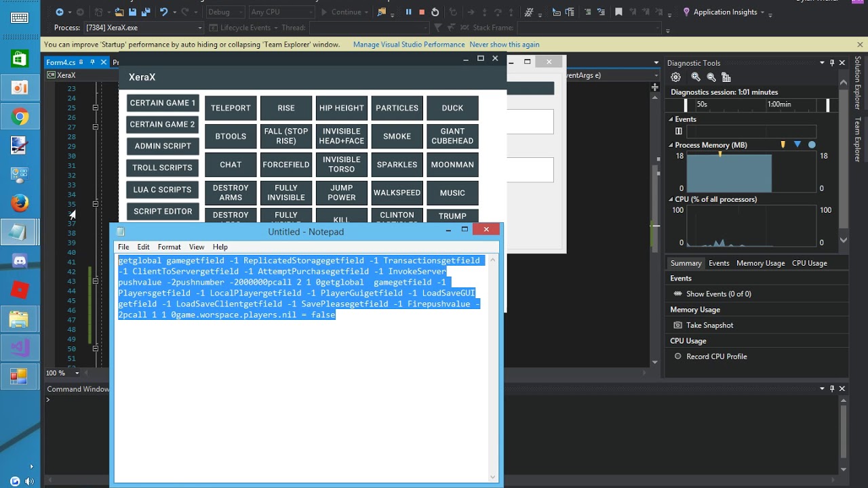The height and width of the screenshot is (488, 868).
Task: Open the Solution Explorer side tab
Action: (858, 83)
